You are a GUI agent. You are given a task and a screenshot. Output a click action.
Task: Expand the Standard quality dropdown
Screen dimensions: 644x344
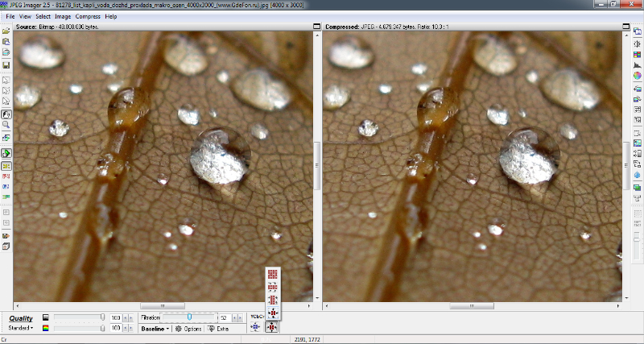coord(22,328)
